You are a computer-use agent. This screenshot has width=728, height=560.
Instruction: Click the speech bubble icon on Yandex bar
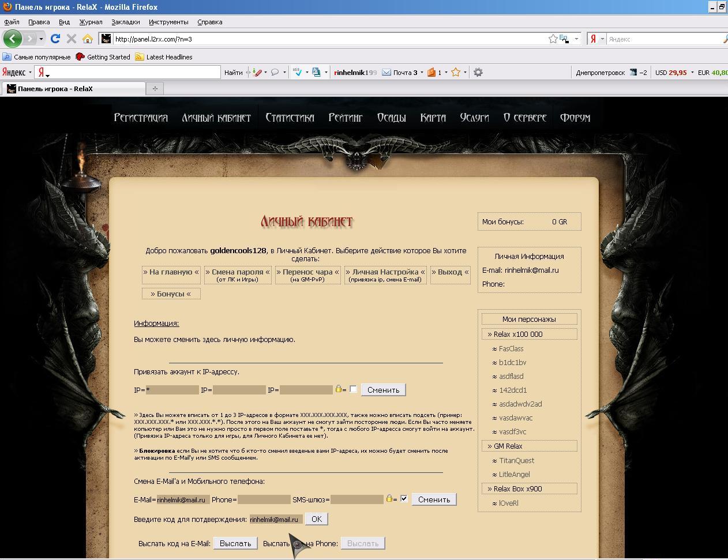pos(275,72)
